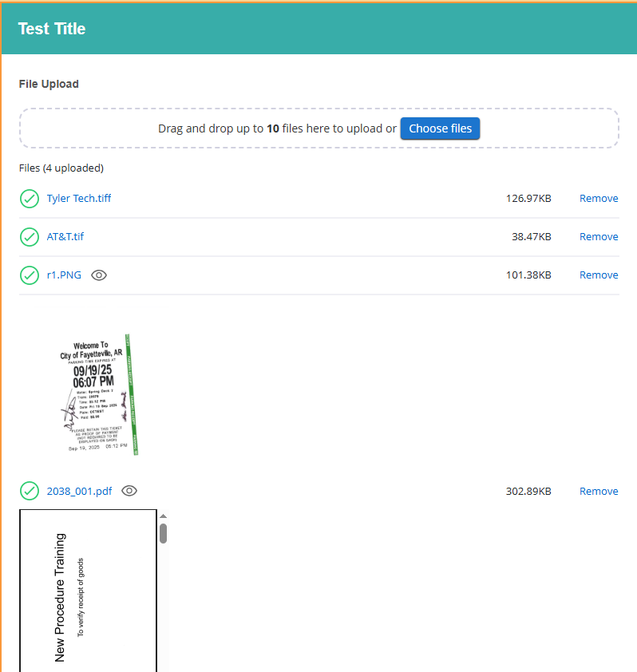Open the AT&T.tif file link

click(65, 237)
